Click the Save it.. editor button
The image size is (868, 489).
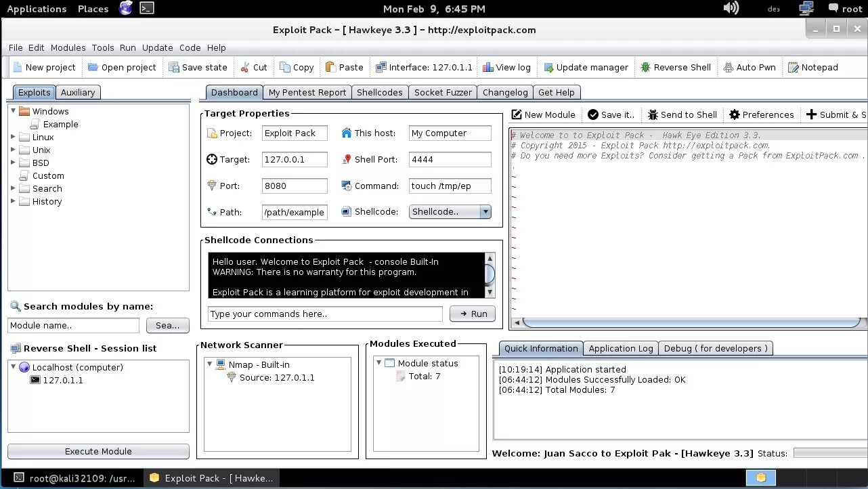pyautogui.click(x=611, y=114)
